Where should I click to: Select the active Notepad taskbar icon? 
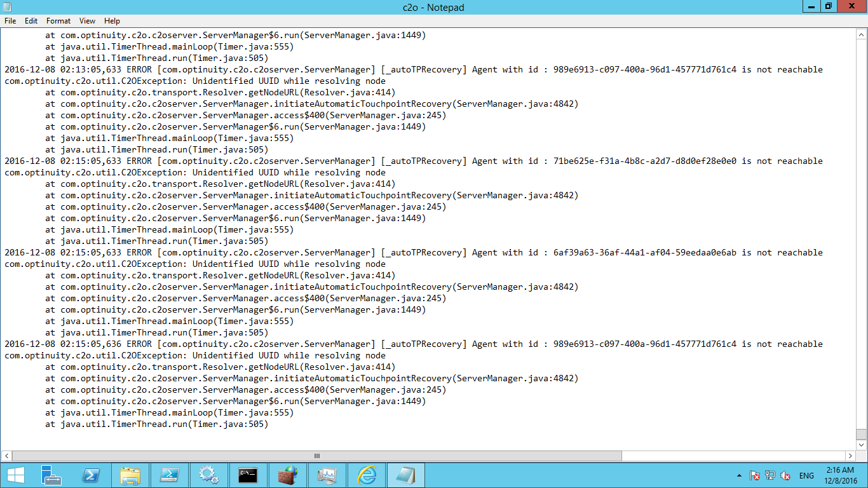(x=405, y=475)
